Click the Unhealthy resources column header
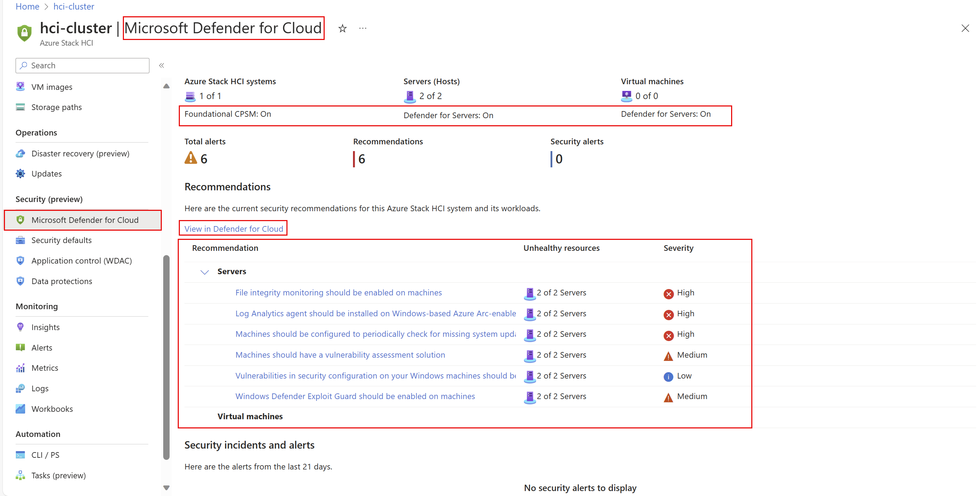This screenshot has width=980, height=496. coord(561,248)
